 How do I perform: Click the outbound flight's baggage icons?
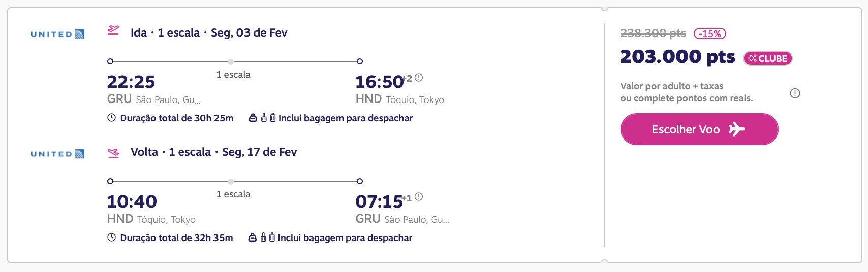[262, 118]
